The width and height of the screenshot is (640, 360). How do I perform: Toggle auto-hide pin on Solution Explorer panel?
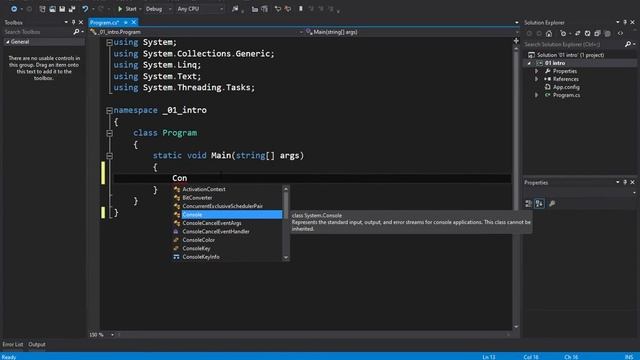pyautogui.click(x=625, y=22)
